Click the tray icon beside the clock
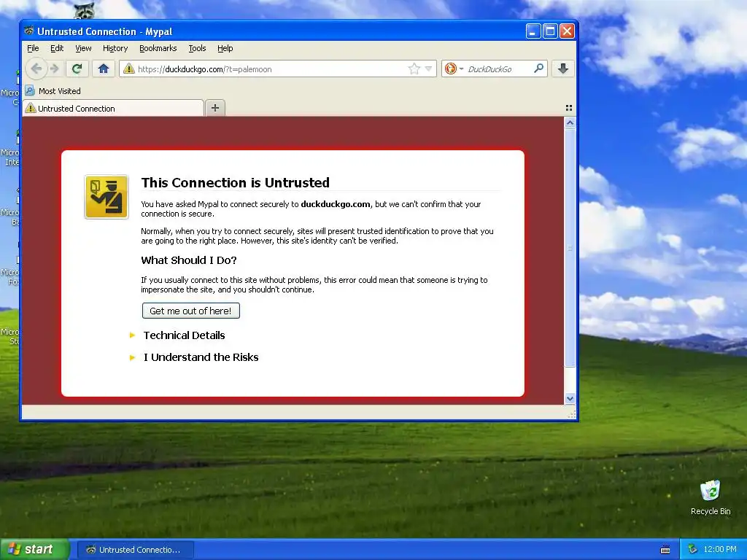Screen dimensions: 747x560 pyautogui.click(x=692, y=550)
